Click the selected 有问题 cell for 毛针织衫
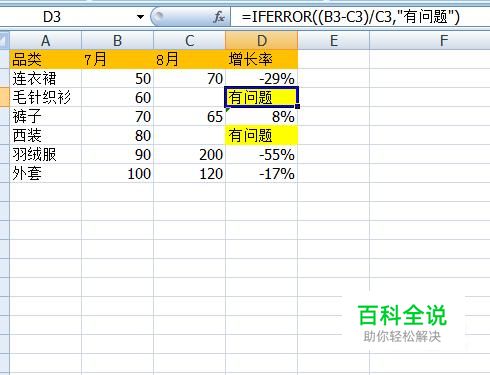Viewport: 490px width, 375px height. click(x=262, y=97)
